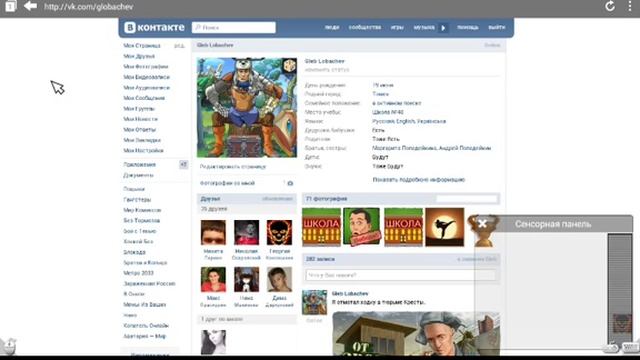Screen dimensions: 640x360
Task: Open Мои Закладки in sidebar
Action: (142, 140)
